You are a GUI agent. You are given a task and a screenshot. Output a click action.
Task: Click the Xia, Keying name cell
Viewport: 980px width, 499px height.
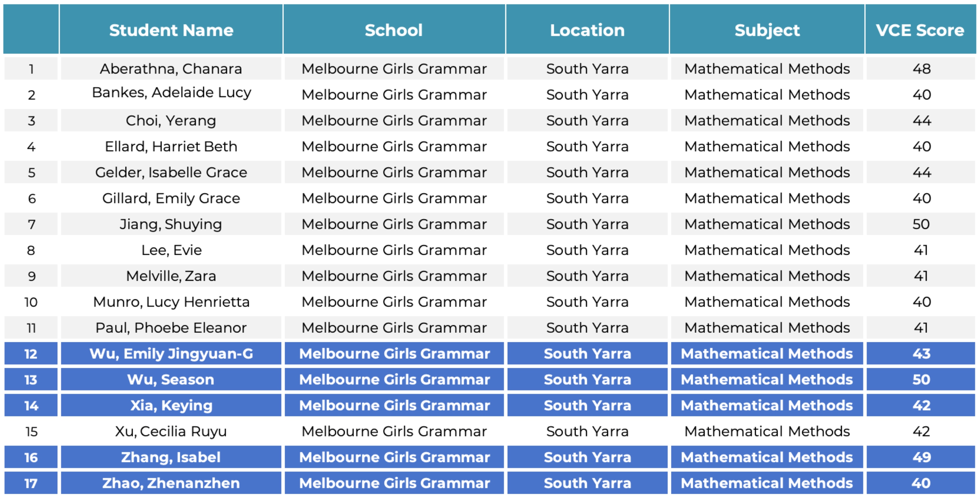171,405
